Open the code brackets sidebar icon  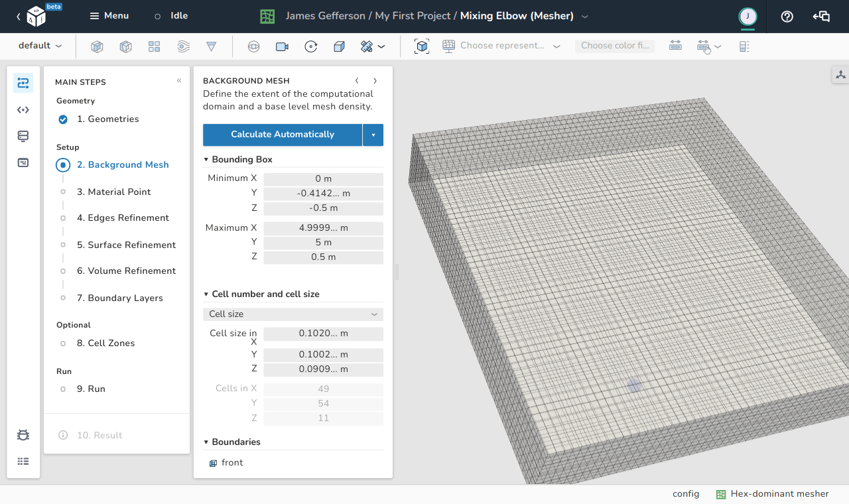coord(23,110)
